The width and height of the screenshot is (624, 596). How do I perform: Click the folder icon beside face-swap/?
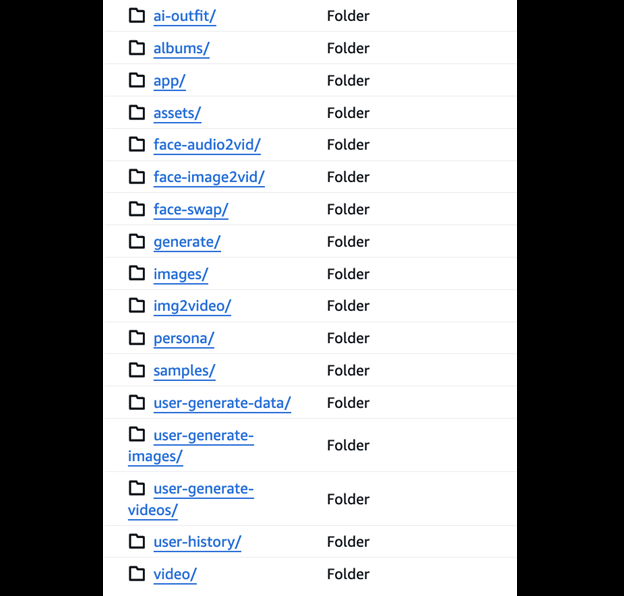[x=137, y=209]
